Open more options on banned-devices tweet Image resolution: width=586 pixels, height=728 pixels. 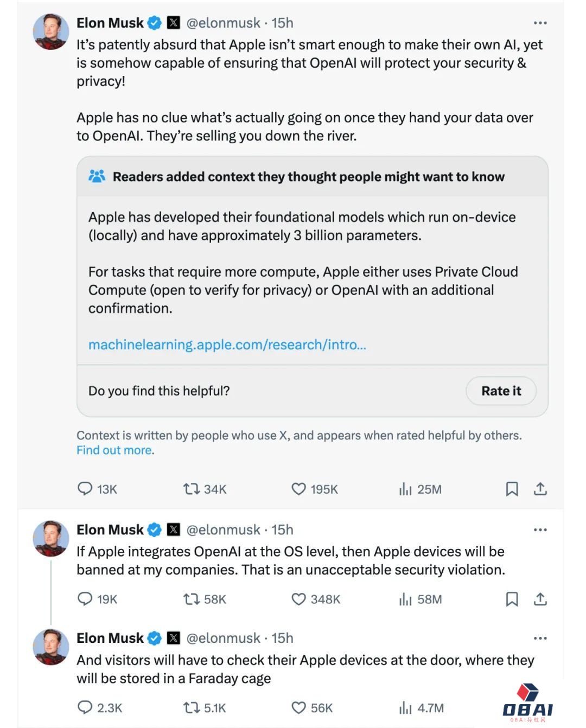tap(540, 529)
